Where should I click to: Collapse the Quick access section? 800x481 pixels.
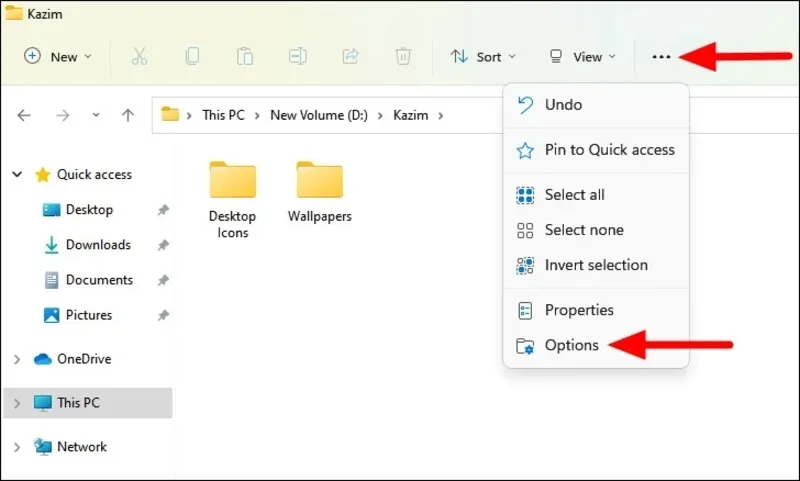click(x=17, y=174)
